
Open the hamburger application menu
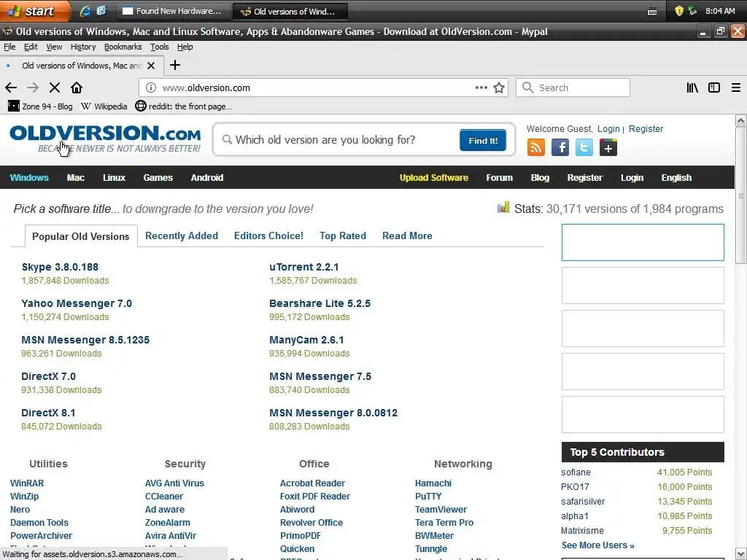pos(735,87)
